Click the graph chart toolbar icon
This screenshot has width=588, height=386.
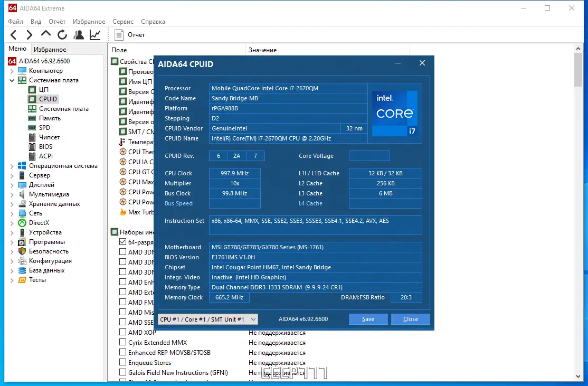click(95, 35)
